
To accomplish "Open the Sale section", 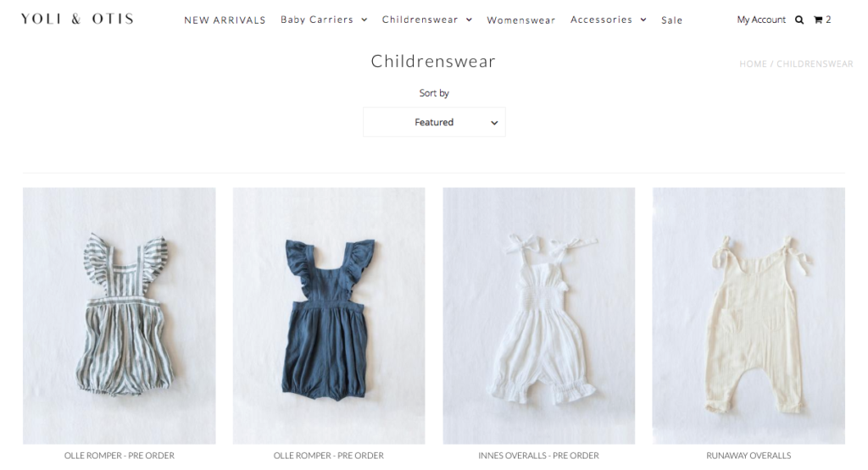I will tap(671, 20).
